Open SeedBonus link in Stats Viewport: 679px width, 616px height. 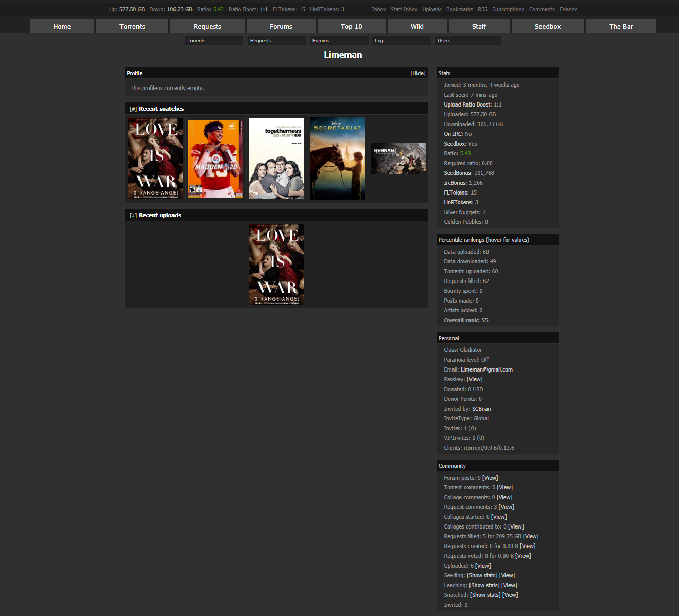(x=458, y=173)
